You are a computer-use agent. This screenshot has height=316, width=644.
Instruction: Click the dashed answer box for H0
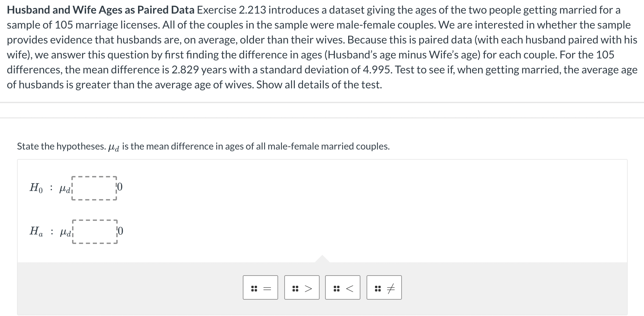coord(95,188)
